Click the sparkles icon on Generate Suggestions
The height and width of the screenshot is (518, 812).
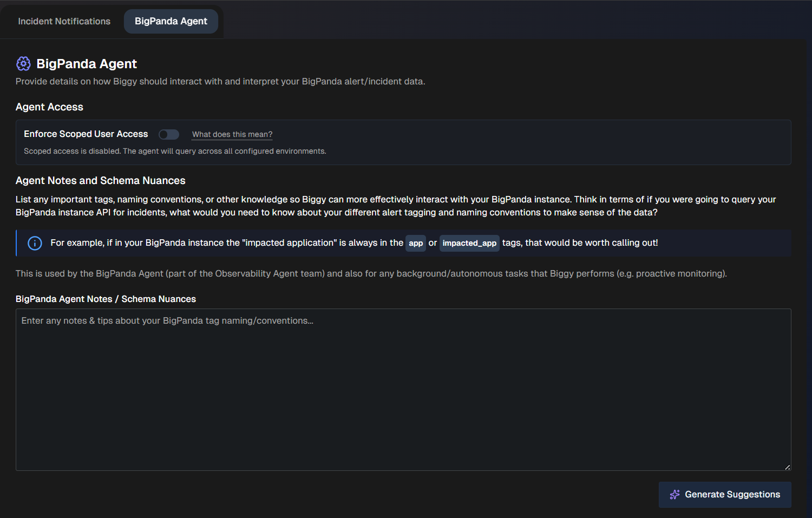click(x=674, y=494)
